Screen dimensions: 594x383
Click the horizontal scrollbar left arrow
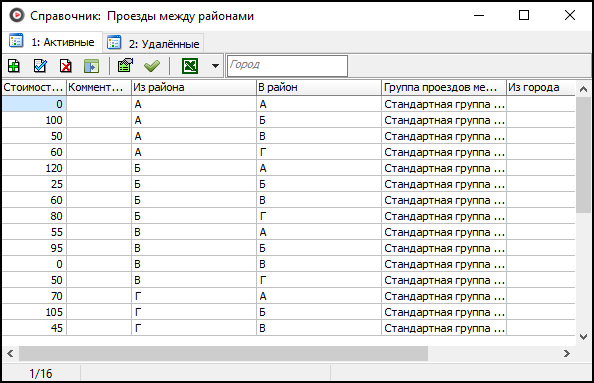click(x=10, y=353)
